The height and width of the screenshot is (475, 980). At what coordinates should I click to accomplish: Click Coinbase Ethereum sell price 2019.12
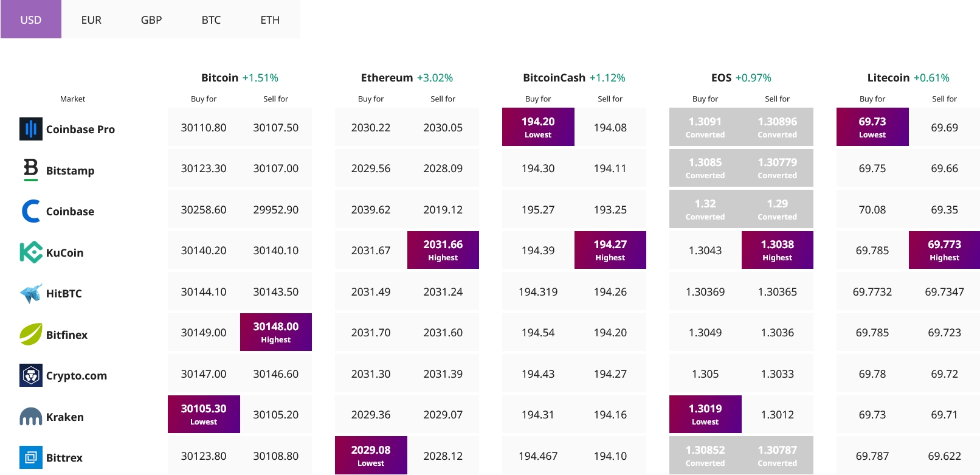(443, 210)
